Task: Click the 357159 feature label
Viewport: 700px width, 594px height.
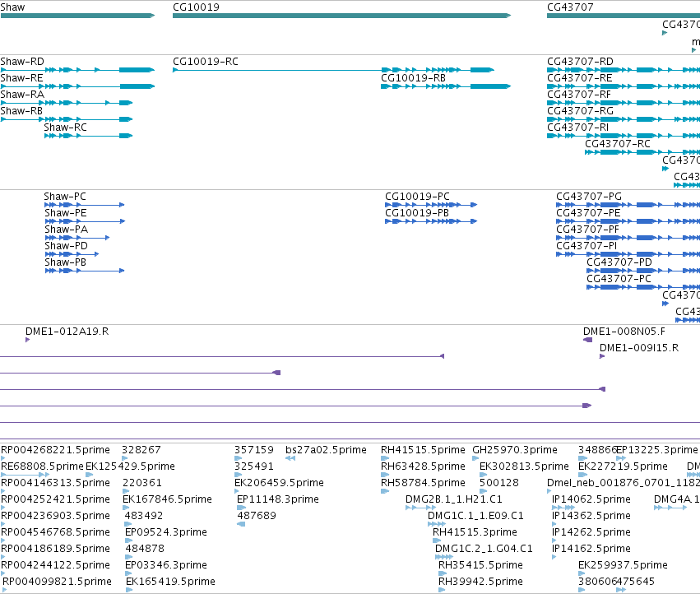Action: tap(254, 450)
